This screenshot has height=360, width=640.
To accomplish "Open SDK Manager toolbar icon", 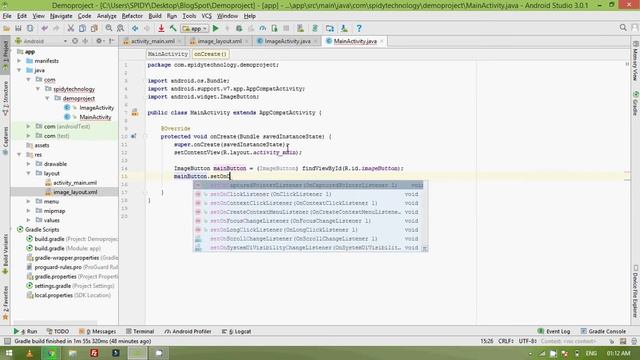I will pos(344,29).
